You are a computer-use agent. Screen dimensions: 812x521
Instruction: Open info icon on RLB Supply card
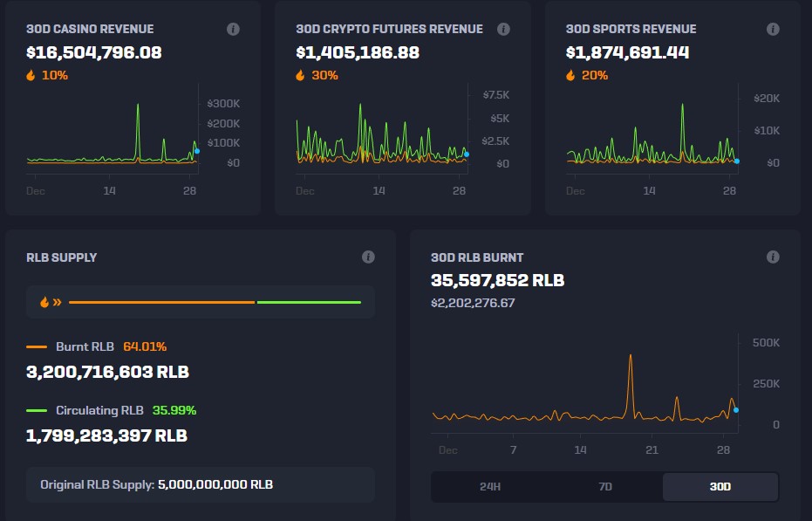(368, 257)
